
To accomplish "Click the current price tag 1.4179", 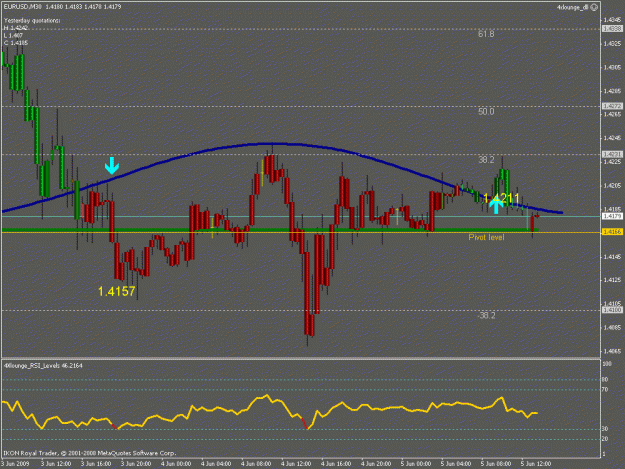I will 612,216.
